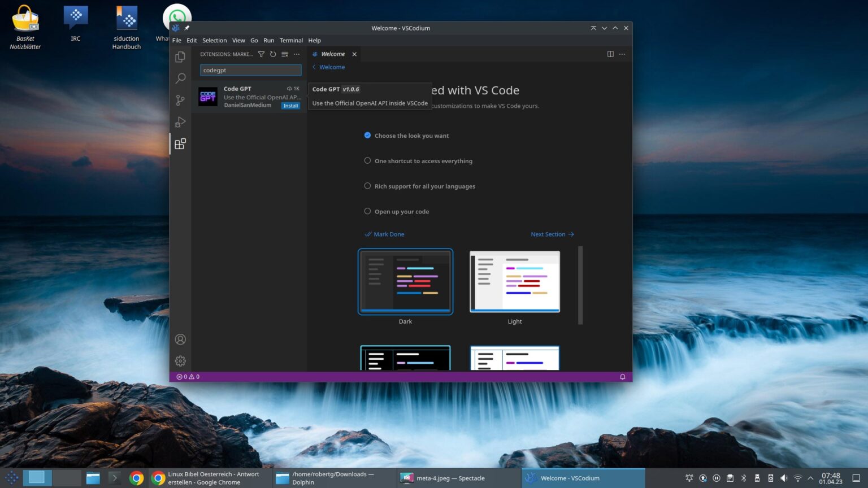Refresh the extensions list

tap(273, 54)
